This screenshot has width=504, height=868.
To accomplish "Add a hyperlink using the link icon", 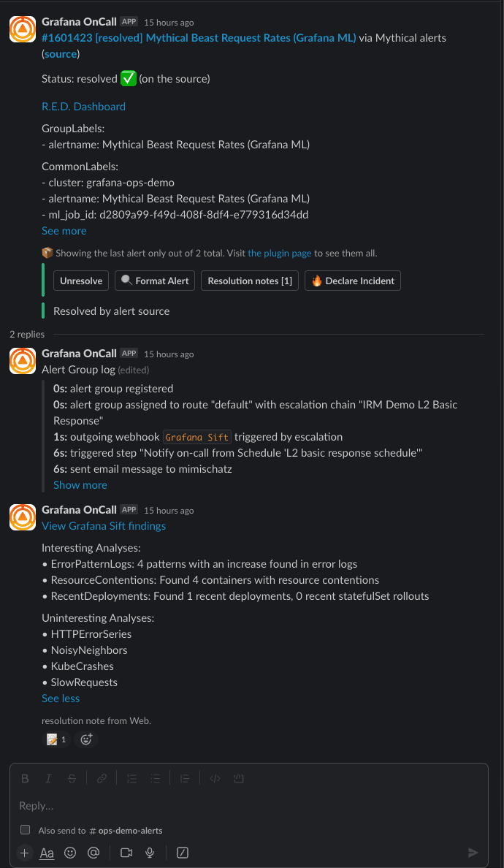I will (102, 778).
